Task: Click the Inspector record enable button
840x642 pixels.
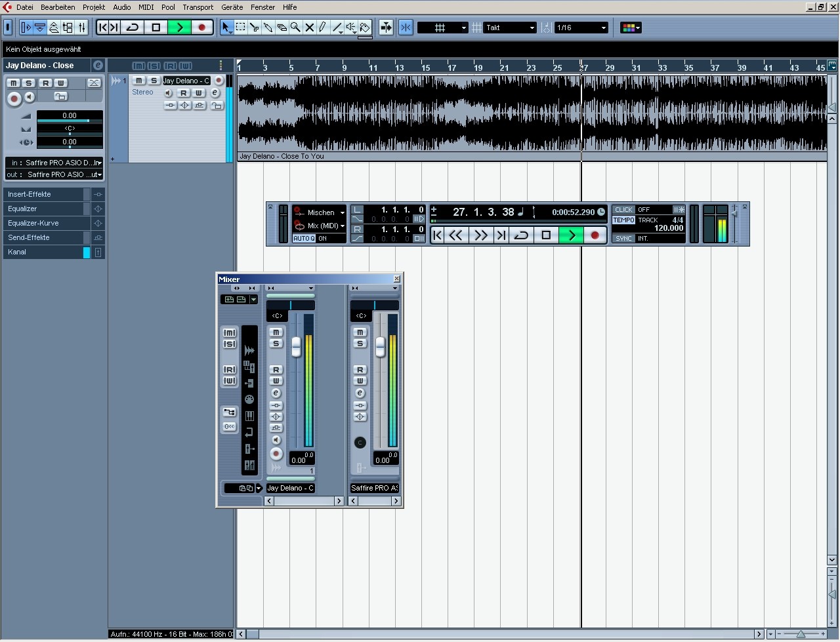Action: point(14,98)
